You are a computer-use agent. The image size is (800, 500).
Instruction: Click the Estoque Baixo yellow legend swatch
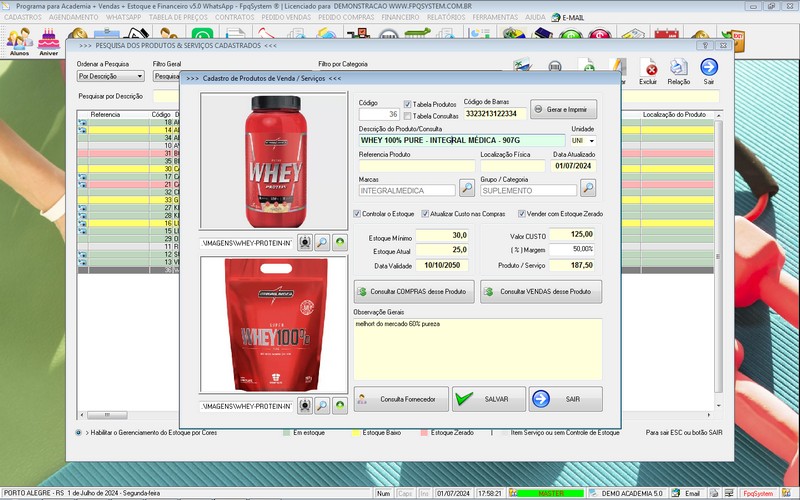point(356,433)
